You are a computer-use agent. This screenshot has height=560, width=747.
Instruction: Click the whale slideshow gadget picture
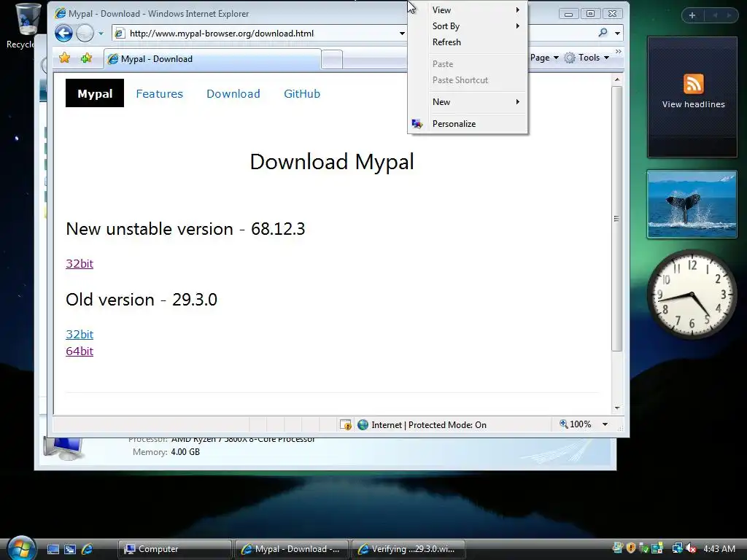[x=692, y=204]
